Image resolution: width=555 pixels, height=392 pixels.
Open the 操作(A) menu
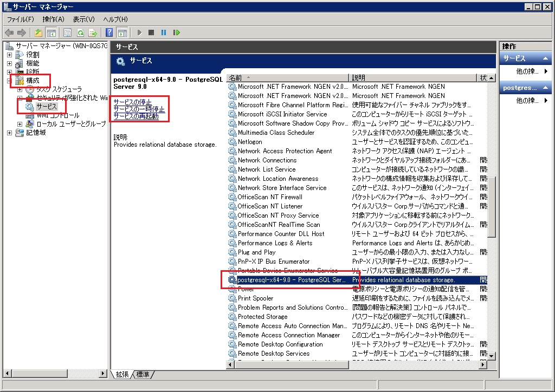click(53, 19)
